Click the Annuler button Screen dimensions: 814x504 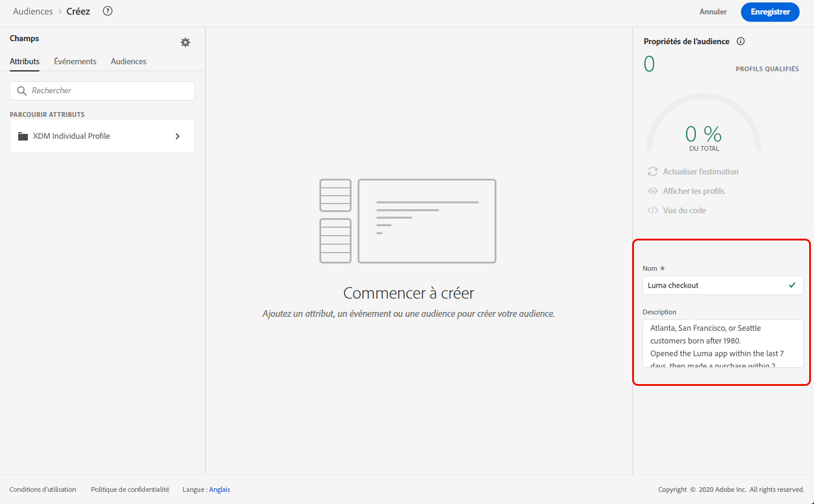click(713, 12)
